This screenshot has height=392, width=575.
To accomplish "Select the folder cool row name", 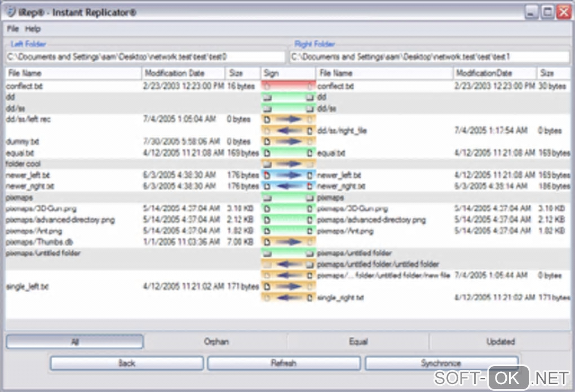I will (x=23, y=164).
